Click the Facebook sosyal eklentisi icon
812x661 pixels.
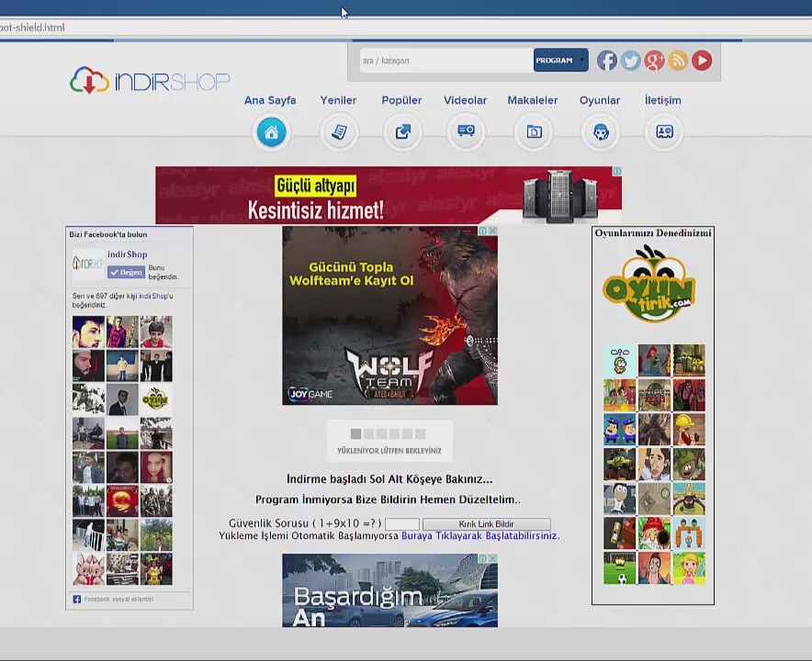point(76,599)
